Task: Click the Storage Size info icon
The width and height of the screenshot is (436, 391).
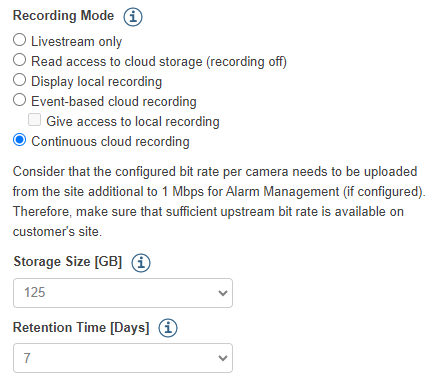Action: [141, 263]
